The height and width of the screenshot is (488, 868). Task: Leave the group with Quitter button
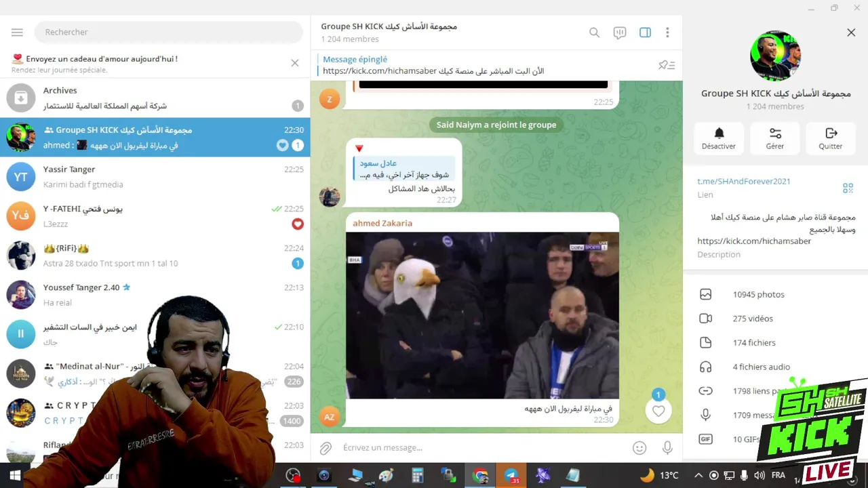(831, 138)
